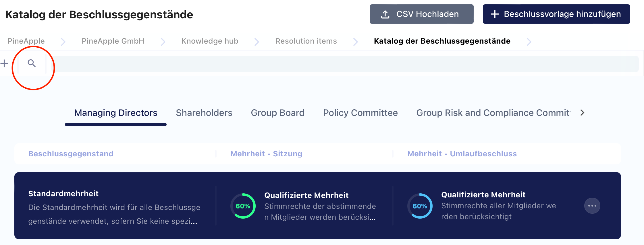The width and height of the screenshot is (644, 245).
Task: Click the plus icon beside search
Action: pyautogui.click(x=4, y=63)
